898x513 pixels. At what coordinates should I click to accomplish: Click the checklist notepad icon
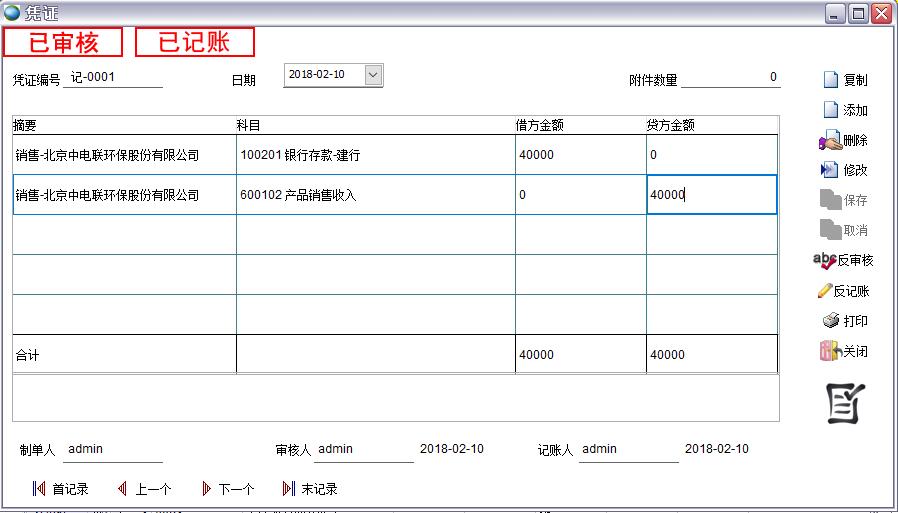point(844,403)
